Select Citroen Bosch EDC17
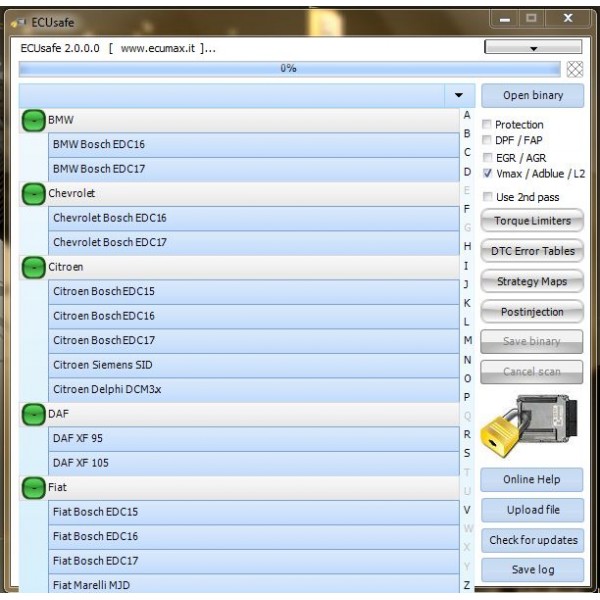Screen dimensions: 600x600 pyautogui.click(x=254, y=341)
